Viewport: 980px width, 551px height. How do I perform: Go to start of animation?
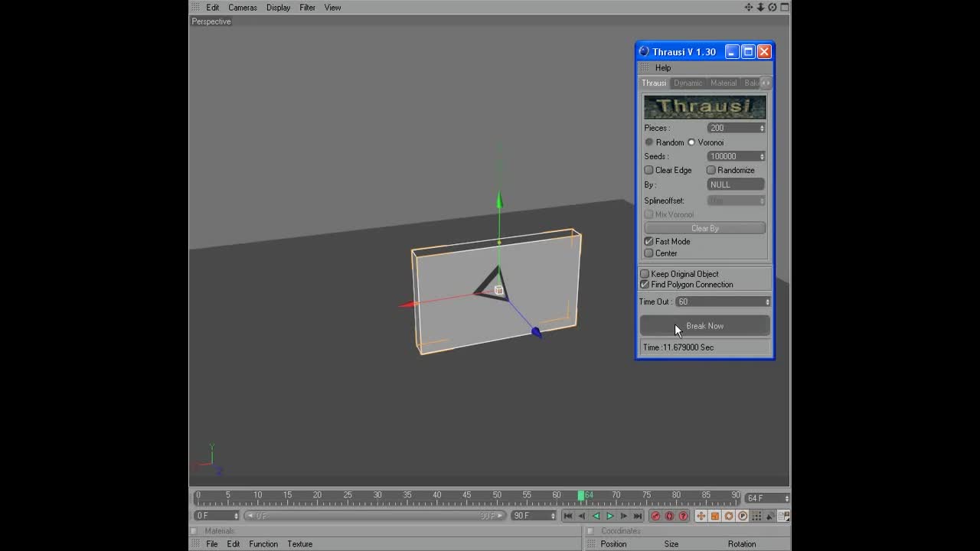click(x=568, y=516)
